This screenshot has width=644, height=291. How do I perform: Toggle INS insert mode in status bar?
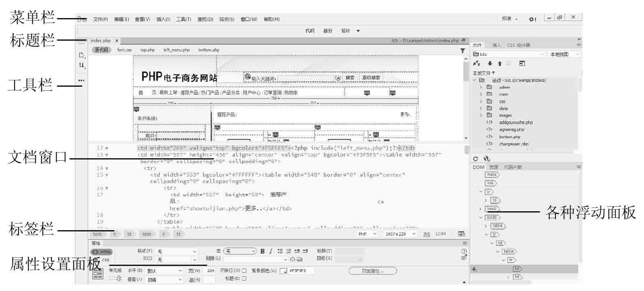click(427, 234)
